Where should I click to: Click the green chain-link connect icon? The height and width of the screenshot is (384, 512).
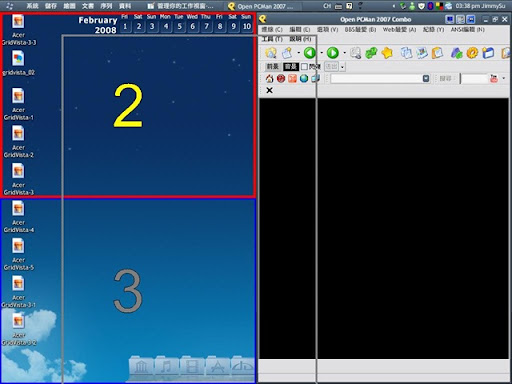pos(371,53)
